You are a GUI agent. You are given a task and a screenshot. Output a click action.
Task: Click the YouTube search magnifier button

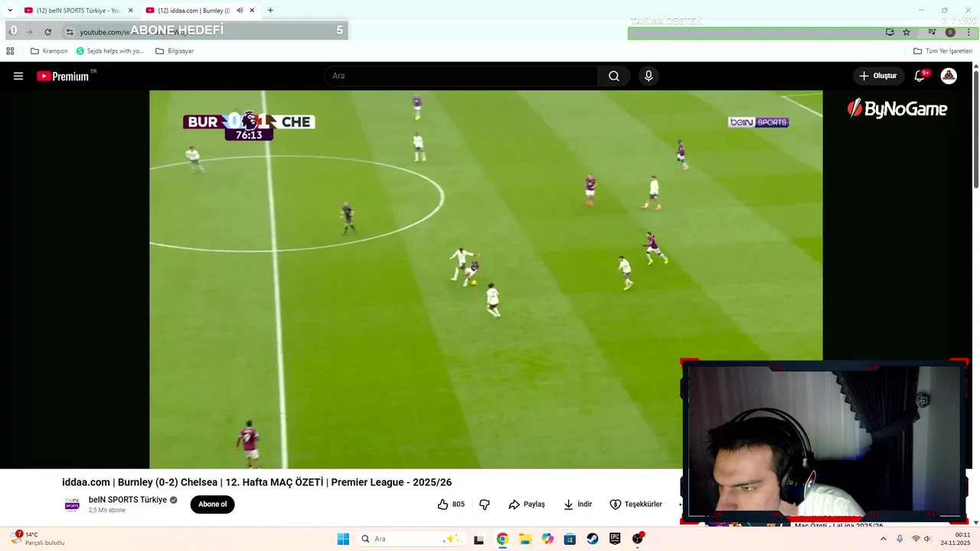[614, 76]
